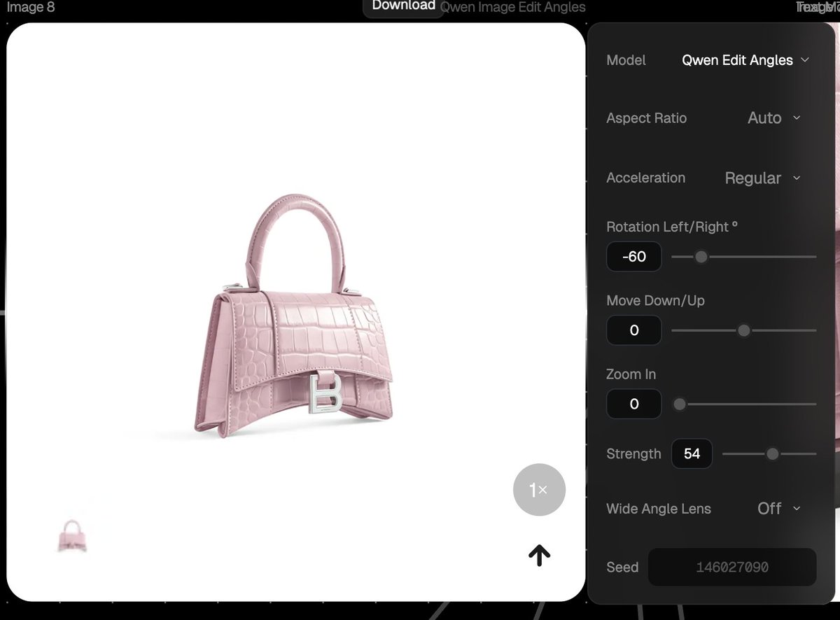Screen dimensions: 840x620
Task: Select the small handbag thumbnail
Action: click(71, 536)
